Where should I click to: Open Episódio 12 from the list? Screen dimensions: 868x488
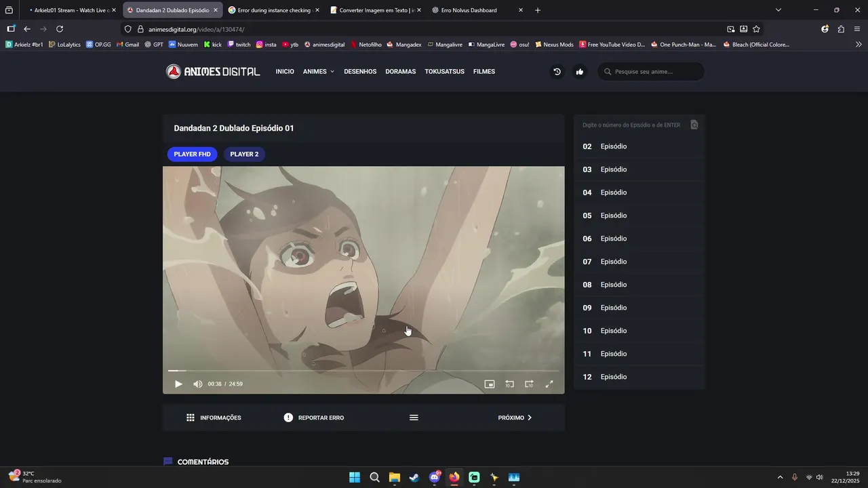point(639,377)
